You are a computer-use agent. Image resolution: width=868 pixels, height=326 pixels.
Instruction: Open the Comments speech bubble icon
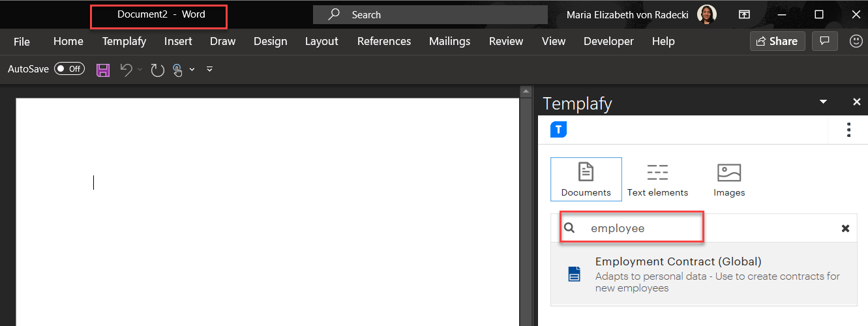[824, 41]
